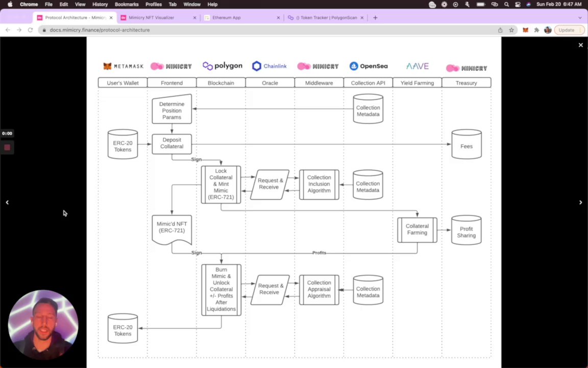Click the Profit Sharing cylinder

tap(466, 230)
